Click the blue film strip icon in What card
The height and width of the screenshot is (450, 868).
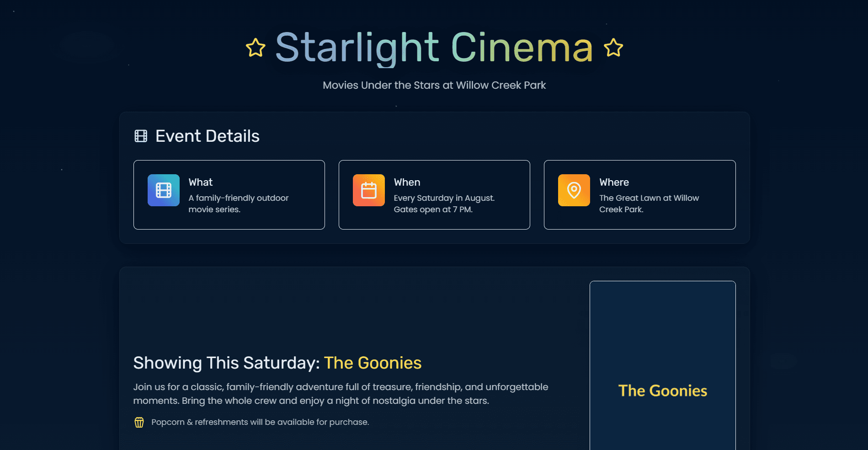[164, 190]
